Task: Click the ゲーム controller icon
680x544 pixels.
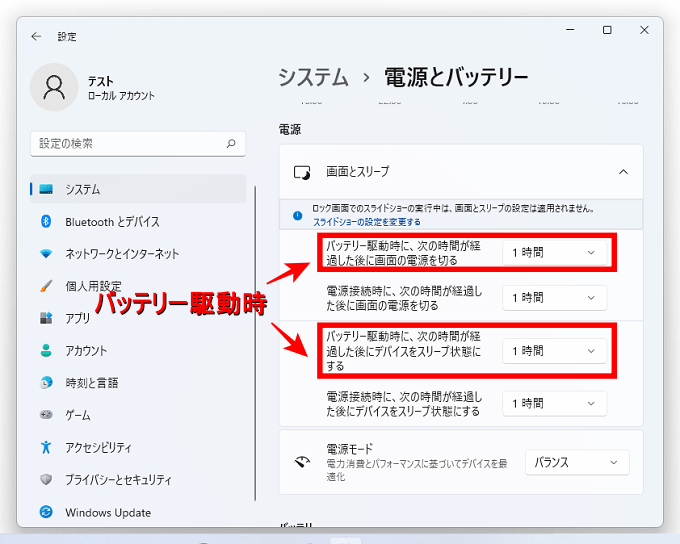Action: [46, 415]
